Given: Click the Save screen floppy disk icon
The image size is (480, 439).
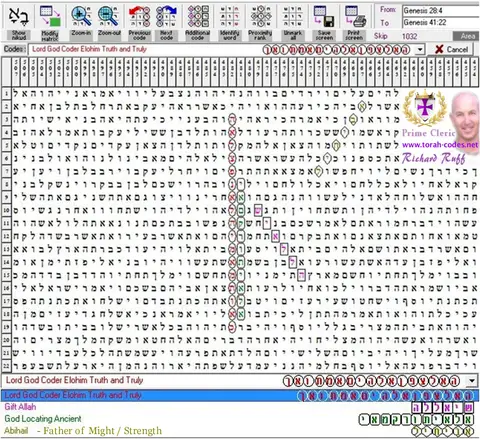Looking at the screenshot, I should 324,16.
